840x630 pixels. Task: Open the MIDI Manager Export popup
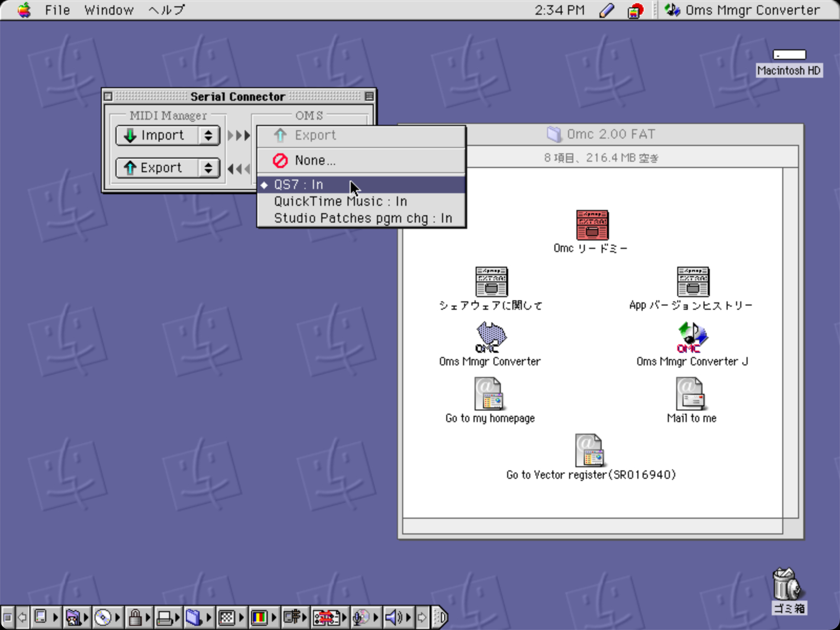pyautogui.click(x=167, y=168)
